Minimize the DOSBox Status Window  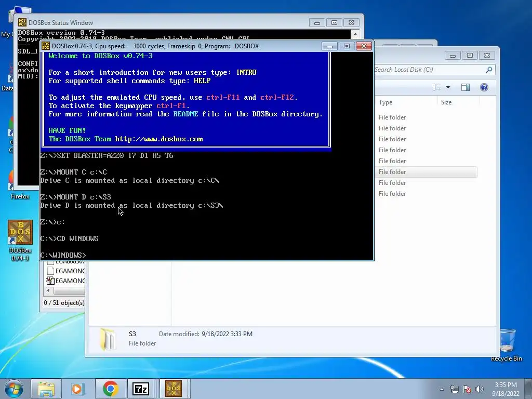click(x=317, y=23)
